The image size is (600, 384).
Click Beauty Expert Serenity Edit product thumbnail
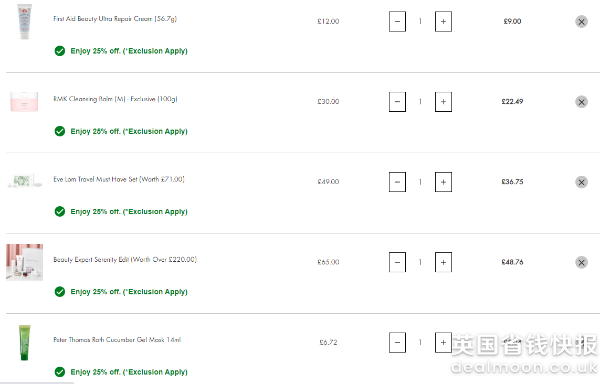24,262
